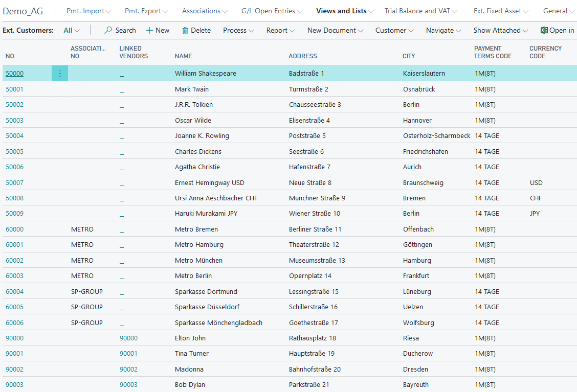Image resolution: width=577 pixels, height=392 pixels.
Task: Click the Search magnifier icon
Action: pos(108,31)
